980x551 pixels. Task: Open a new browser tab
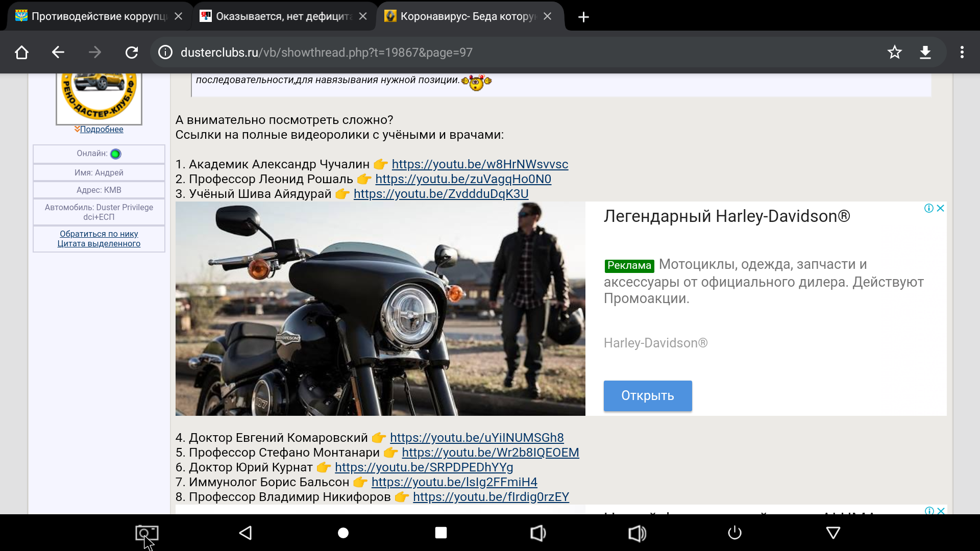(583, 17)
